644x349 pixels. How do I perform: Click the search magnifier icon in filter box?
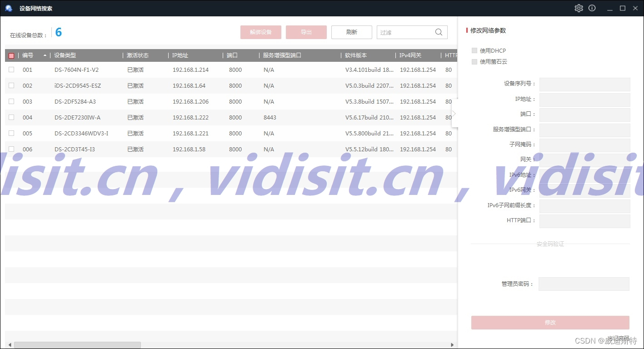click(x=439, y=32)
